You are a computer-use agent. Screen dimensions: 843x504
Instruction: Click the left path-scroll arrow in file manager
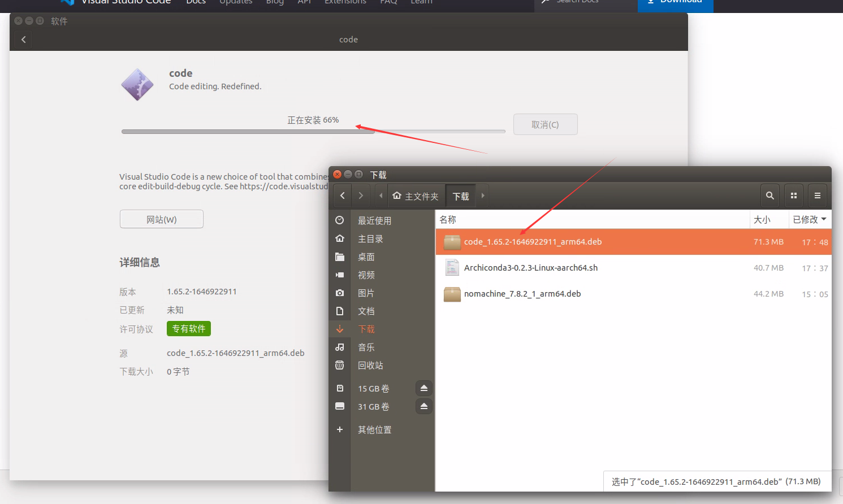click(381, 195)
